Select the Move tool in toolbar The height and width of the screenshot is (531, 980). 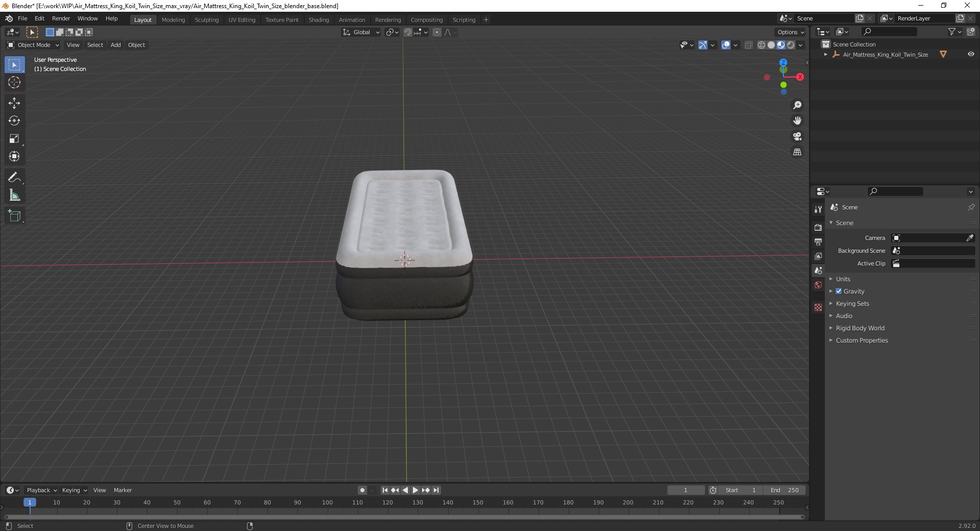pos(14,103)
